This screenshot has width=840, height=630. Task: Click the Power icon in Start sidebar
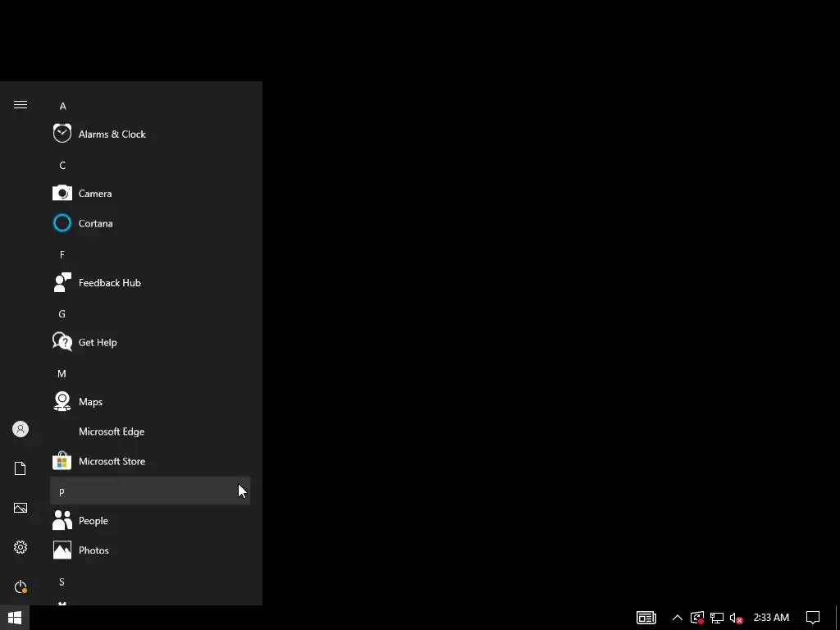(21, 587)
